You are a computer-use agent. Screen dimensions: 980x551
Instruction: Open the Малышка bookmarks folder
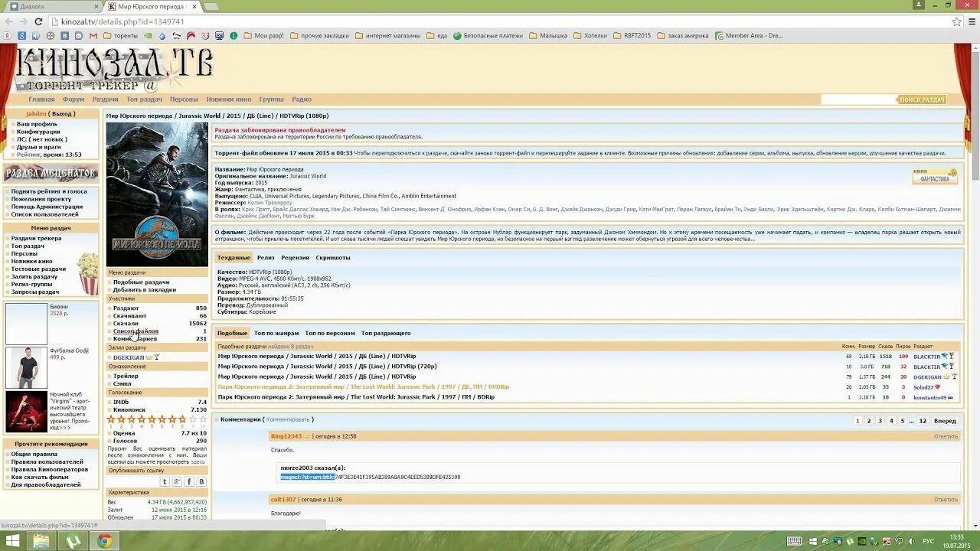tap(548, 35)
